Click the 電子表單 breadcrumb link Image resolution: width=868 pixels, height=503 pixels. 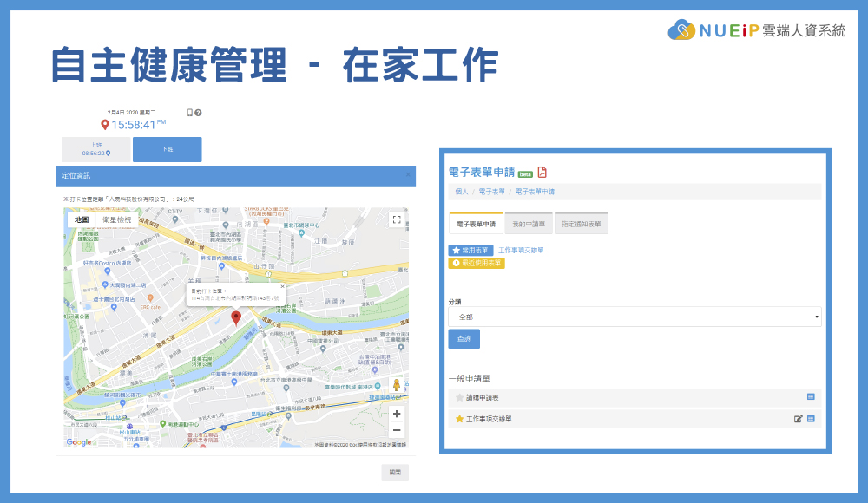[x=491, y=192]
